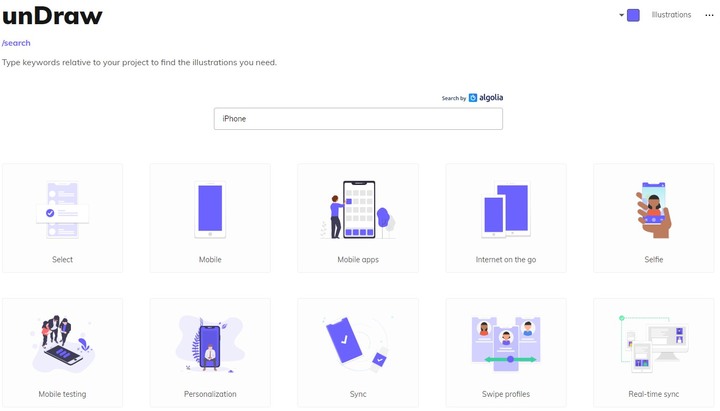Pick the Mobile testing illustration
The image size is (720, 411).
click(x=62, y=353)
